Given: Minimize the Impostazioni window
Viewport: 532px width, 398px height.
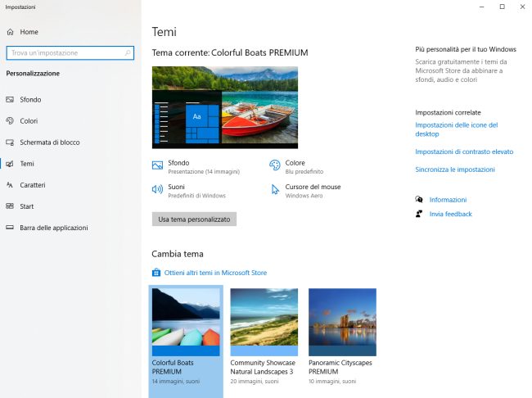Looking at the screenshot, I should (x=482, y=7).
